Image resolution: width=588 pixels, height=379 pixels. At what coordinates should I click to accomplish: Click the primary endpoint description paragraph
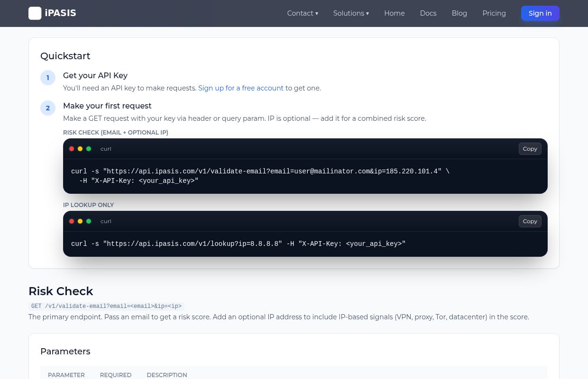279,317
